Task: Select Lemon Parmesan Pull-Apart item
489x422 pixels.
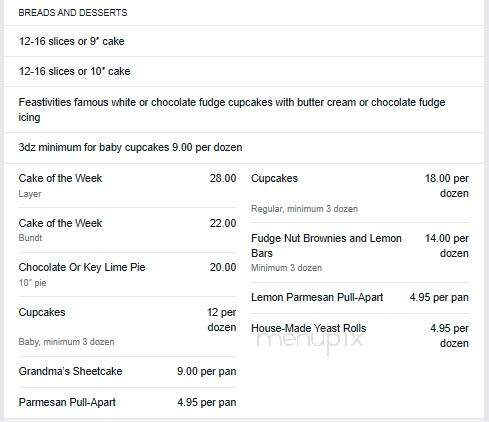Action: coord(360,297)
